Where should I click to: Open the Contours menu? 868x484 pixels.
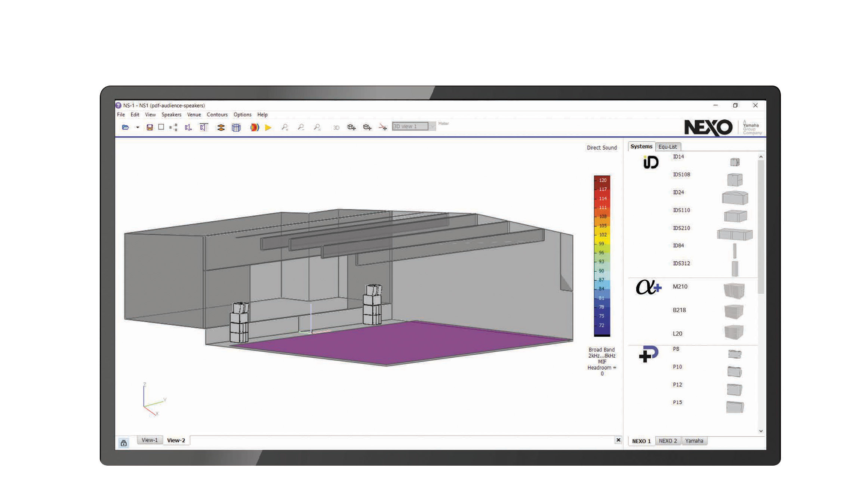(x=217, y=115)
